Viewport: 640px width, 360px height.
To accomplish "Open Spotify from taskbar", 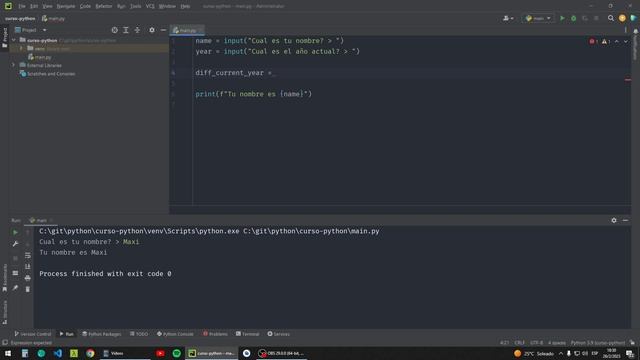I will pyautogui.click(x=177, y=353).
